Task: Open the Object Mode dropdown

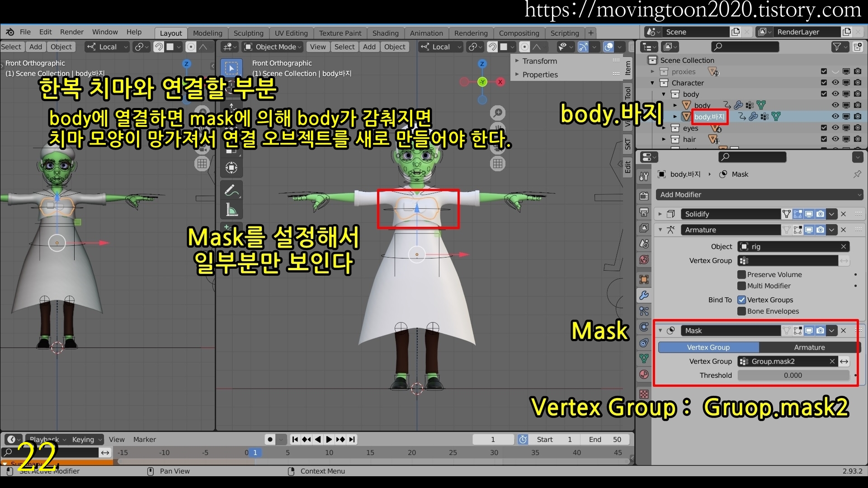Action: tap(273, 47)
